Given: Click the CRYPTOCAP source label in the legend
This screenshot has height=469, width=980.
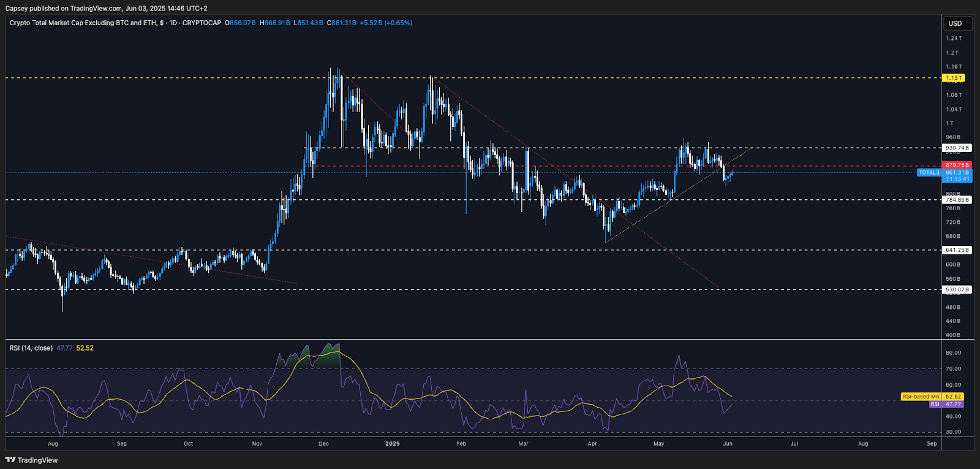Looking at the screenshot, I should click(202, 23).
